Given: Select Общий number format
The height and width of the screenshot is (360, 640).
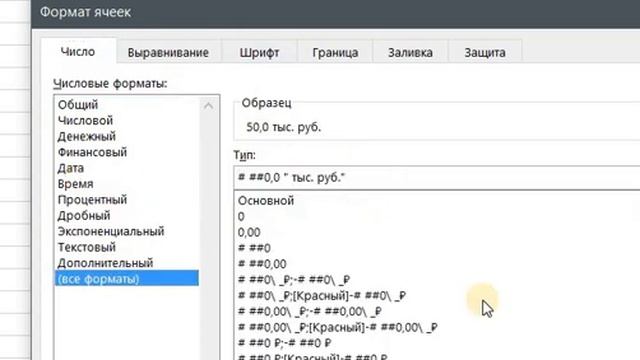Looking at the screenshot, I should 78,104.
